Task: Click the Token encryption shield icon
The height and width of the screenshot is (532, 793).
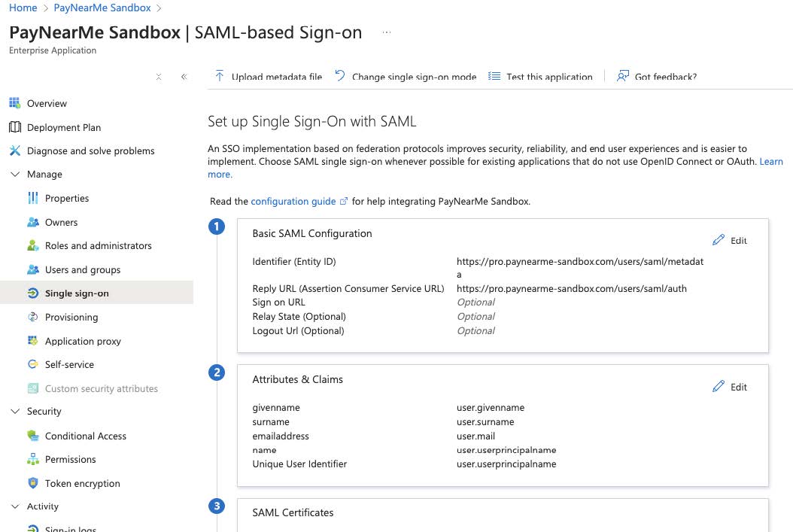Action: click(33, 483)
